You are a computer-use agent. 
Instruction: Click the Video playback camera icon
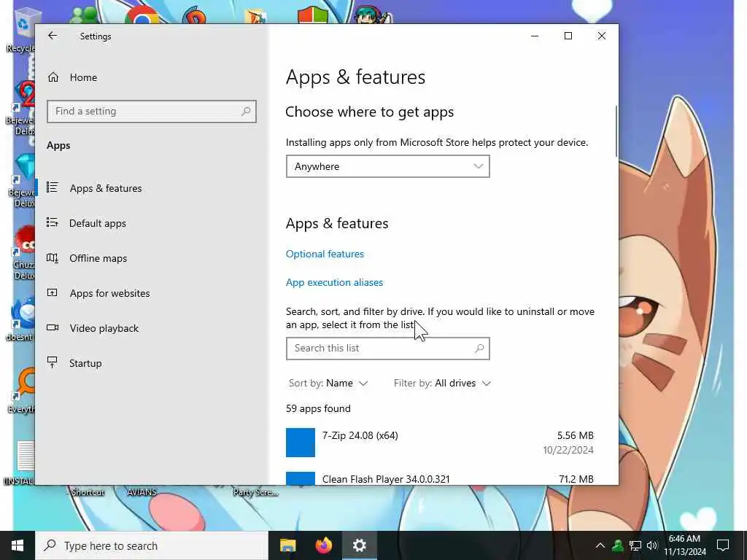click(53, 327)
